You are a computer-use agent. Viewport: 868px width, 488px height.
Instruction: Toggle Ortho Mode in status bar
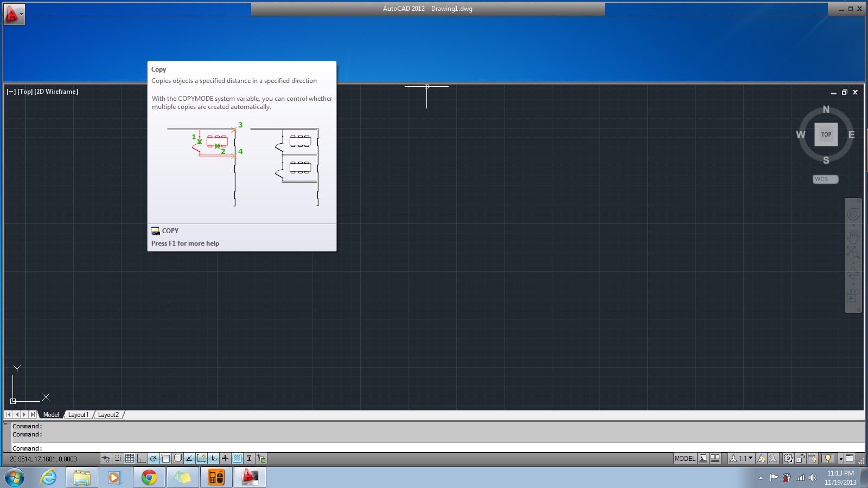pos(142,458)
